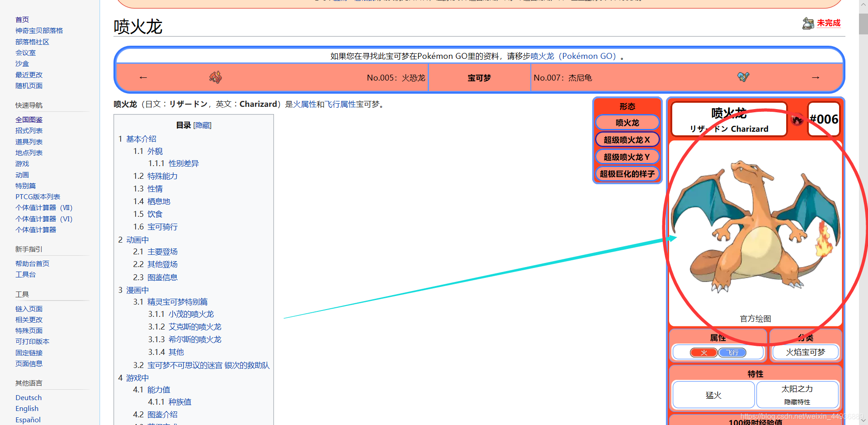Image resolution: width=868 pixels, height=425 pixels.
Task: Open sidebar 首页 link
Action: click(x=22, y=19)
